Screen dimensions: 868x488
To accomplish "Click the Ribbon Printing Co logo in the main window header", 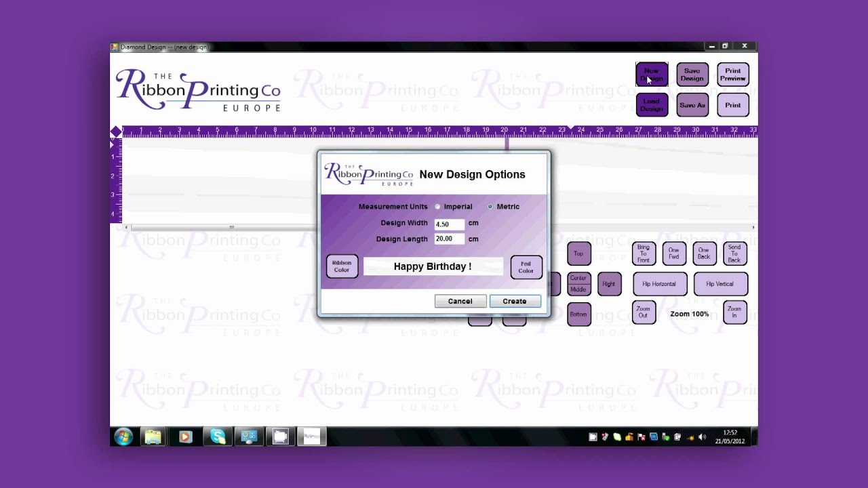I will tap(198, 91).
